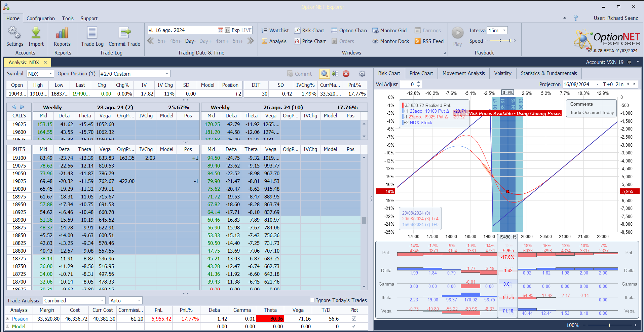Go to previous expiration with left triangle
This screenshot has height=332, width=644.
[14, 107]
